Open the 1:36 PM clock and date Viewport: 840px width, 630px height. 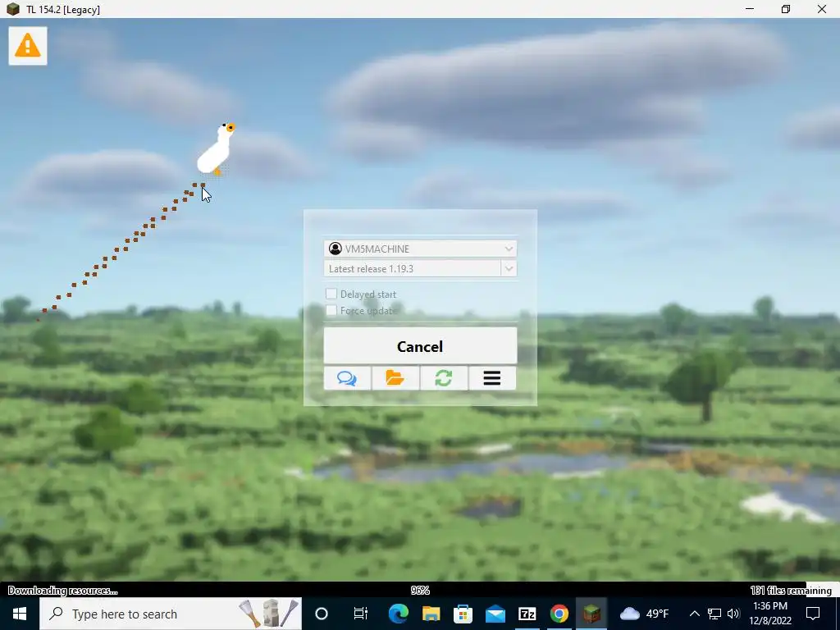click(x=769, y=614)
